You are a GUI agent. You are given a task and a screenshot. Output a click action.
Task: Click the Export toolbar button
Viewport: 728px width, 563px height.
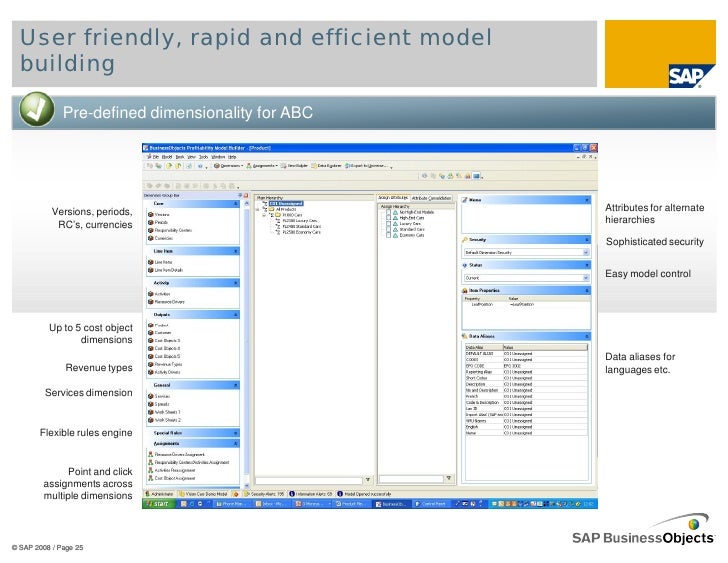click(x=367, y=166)
